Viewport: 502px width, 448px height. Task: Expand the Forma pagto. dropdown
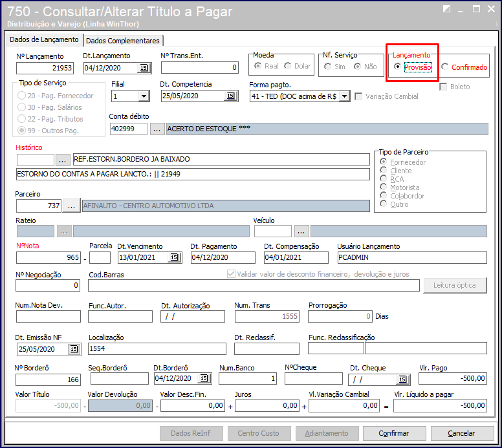(345, 96)
